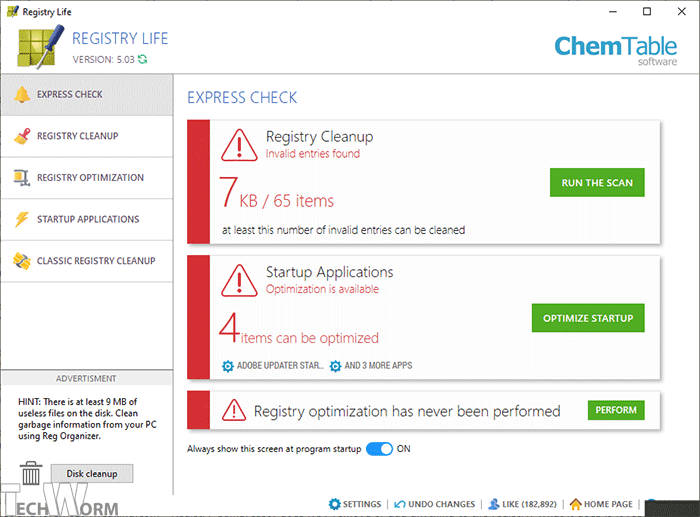
Task: Click the green update icon beside version 5.03
Action: click(143, 60)
